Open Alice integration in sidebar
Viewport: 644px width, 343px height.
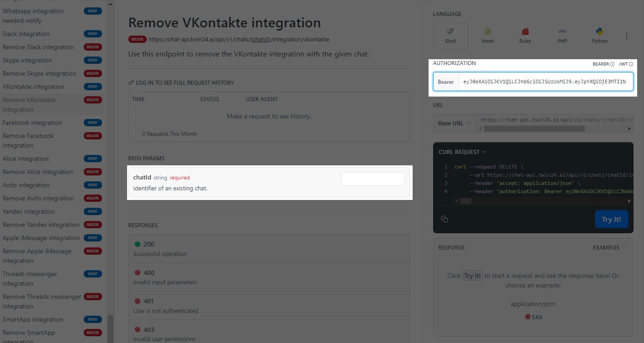[52, 159]
